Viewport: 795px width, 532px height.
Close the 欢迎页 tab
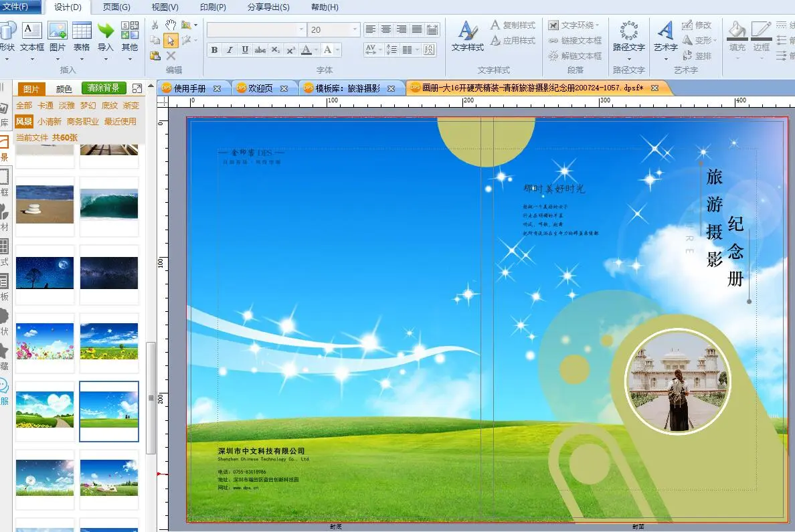[284, 88]
